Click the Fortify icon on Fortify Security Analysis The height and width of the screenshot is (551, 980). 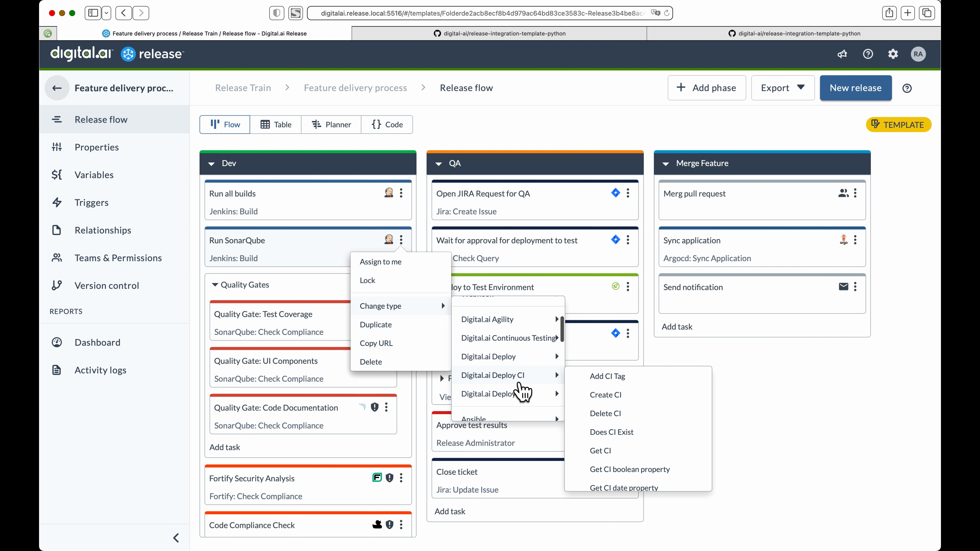(x=377, y=478)
